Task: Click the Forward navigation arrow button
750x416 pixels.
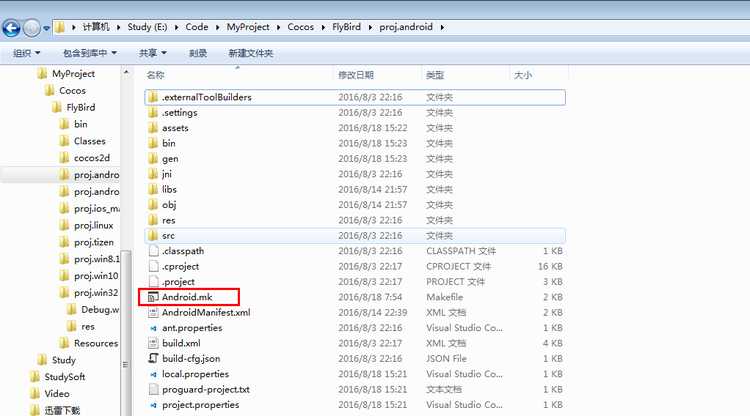Action: click(x=32, y=28)
